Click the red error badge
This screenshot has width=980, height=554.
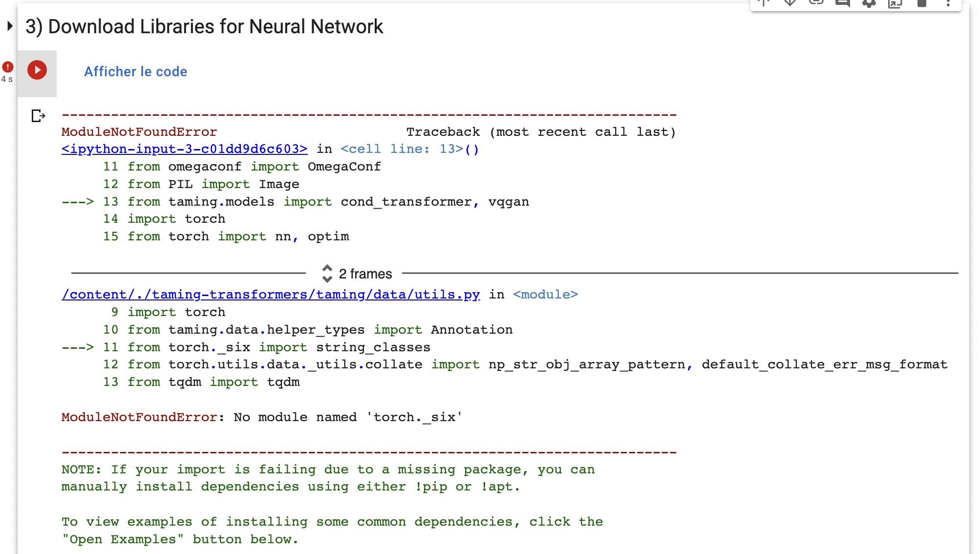pos(7,66)
